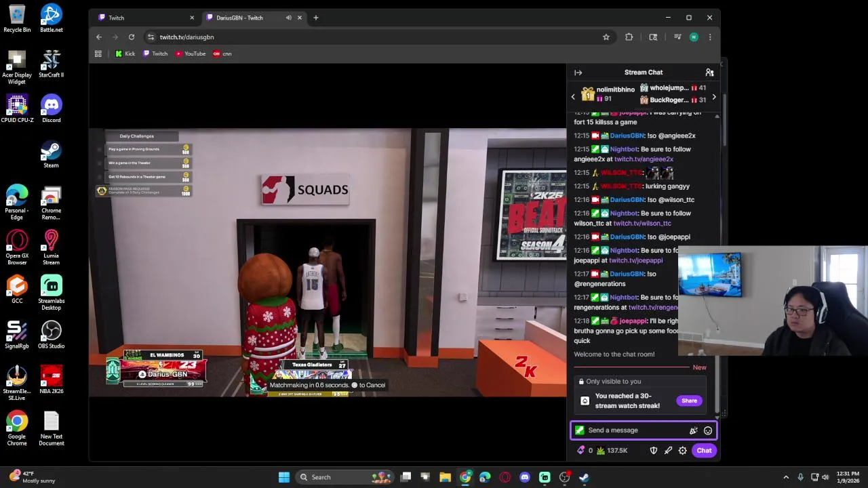Open Chrome extensions puzzle icon
868x488 pixels.
(629, 37)
